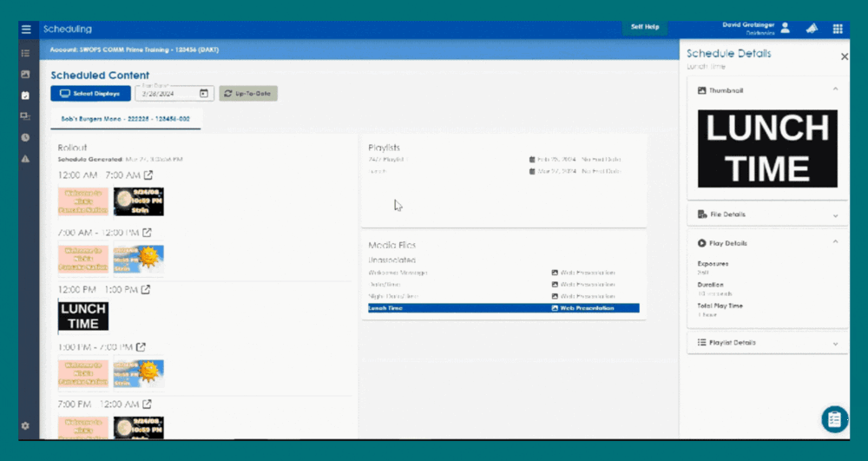Screen dimensions: 868x461
Task: Click the floating clipboard checklist button
Action: [x=835, y=419]
